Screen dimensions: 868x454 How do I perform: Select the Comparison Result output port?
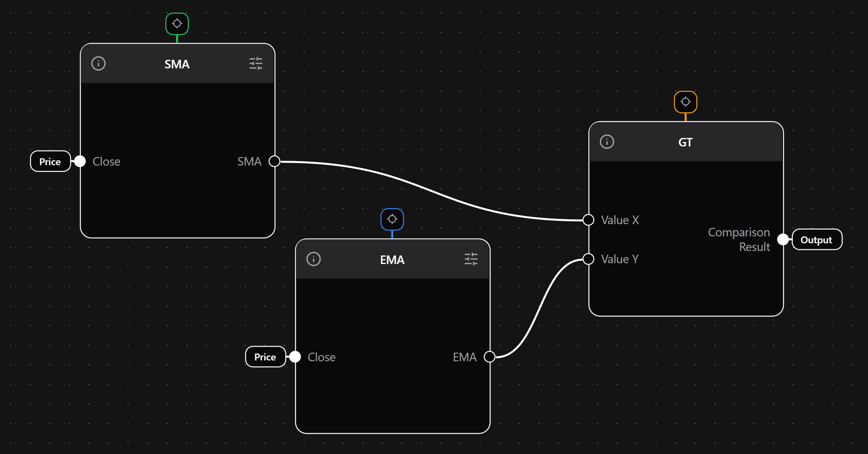783,240
